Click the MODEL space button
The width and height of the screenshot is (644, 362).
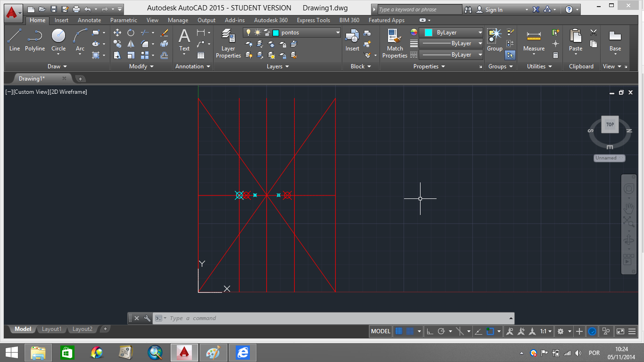[380, 331]
